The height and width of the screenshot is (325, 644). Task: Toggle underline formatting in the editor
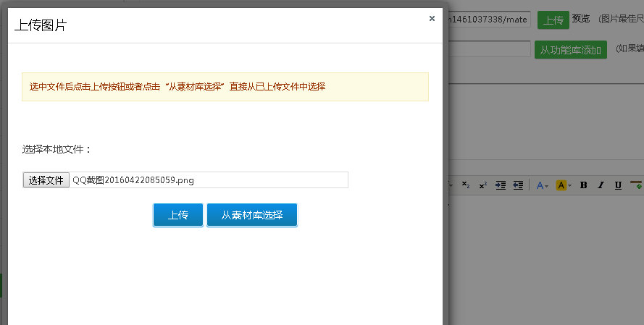[618, 185]
